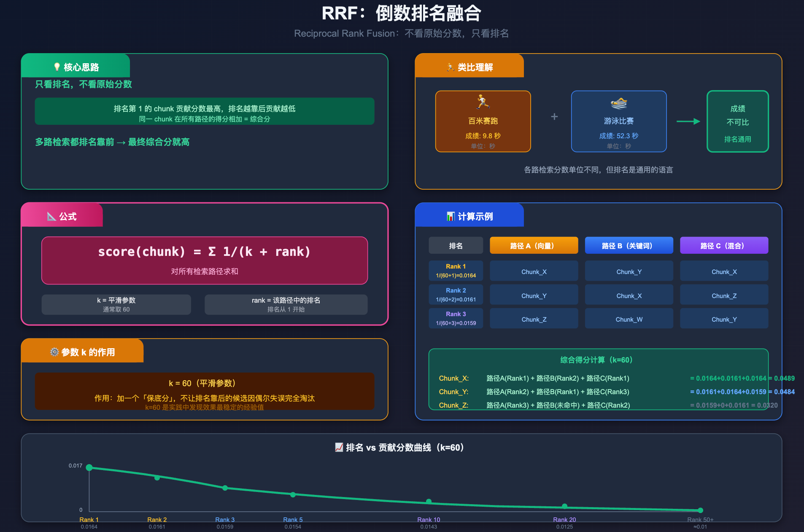Click the Rank 1 point on the curve
The width and height of the screenshot is (804, 532).
click(x=89, y=468)
